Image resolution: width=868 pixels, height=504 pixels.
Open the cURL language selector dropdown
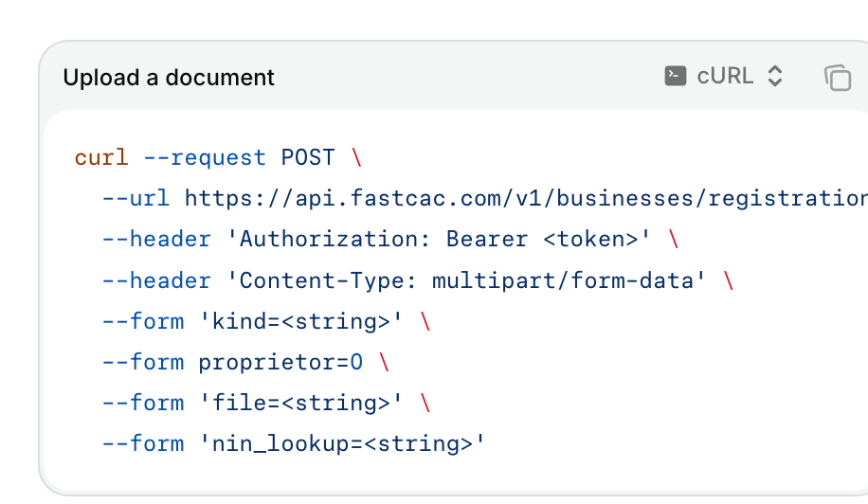(x=724, y=77)
